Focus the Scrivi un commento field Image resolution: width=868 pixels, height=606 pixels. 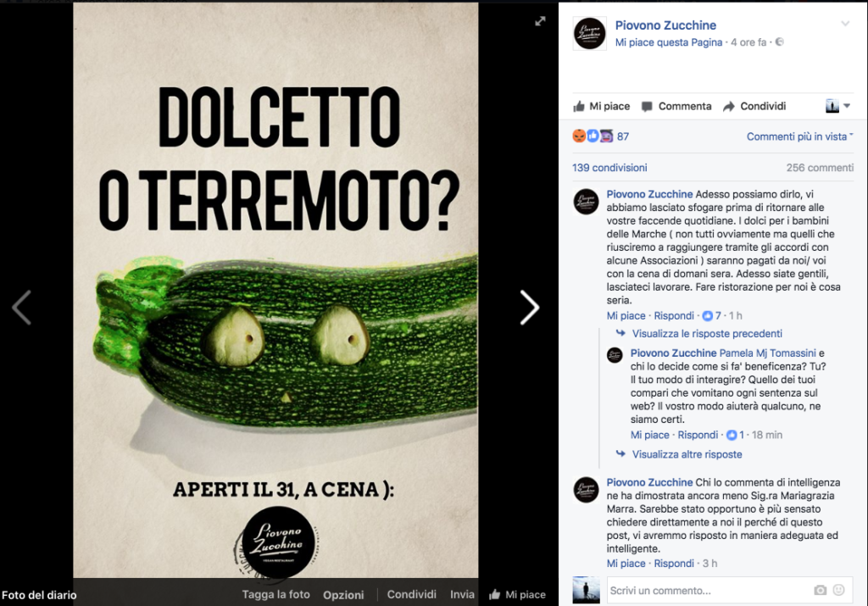709,590
